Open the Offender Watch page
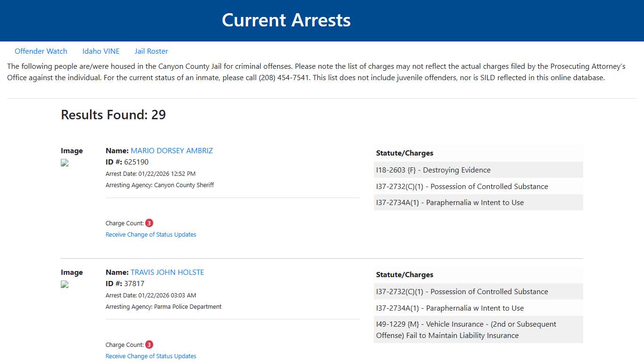The height and width of the screenshot is (362, 644). point(41,51)
